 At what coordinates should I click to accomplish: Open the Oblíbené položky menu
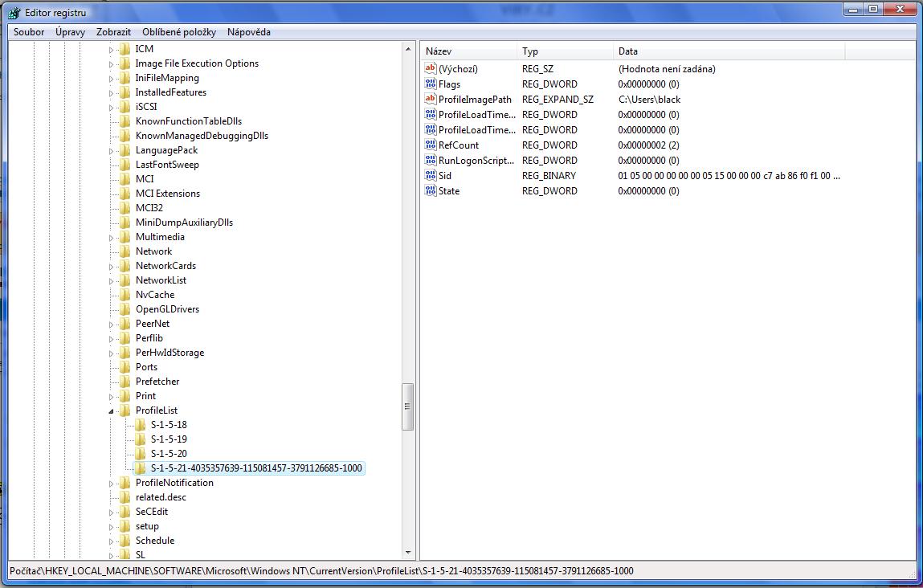coord(179,32)
